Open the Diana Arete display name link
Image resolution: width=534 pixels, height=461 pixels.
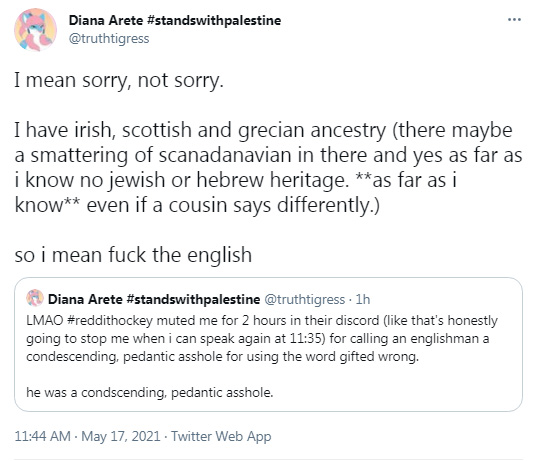coord(175,20)
